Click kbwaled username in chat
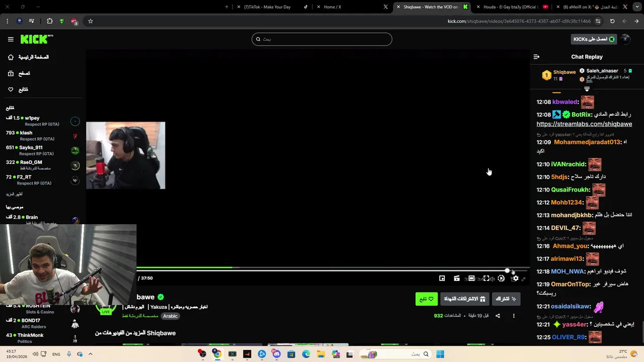Image resolution: width=644 pixels, height=362 pixels. [x=566, y=102]
